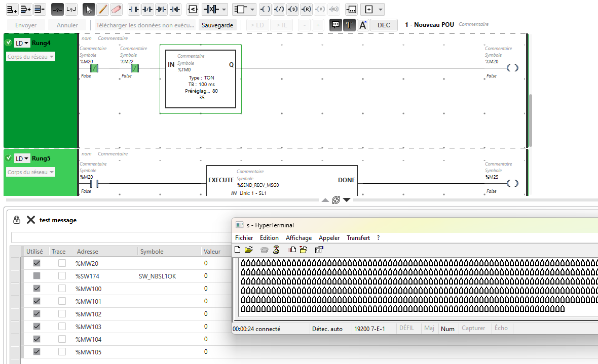
Task: Expand Corps du réseau dropdown in Rung5
Action: 30,172
